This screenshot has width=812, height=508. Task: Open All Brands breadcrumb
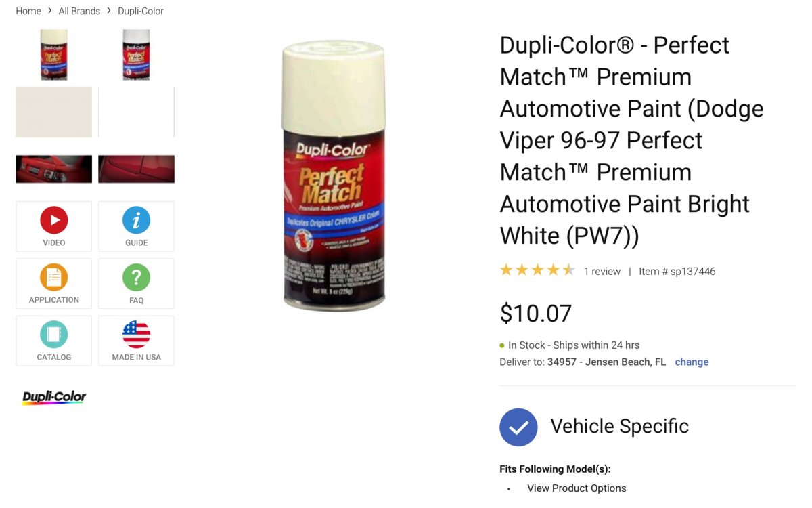[79, 11]
